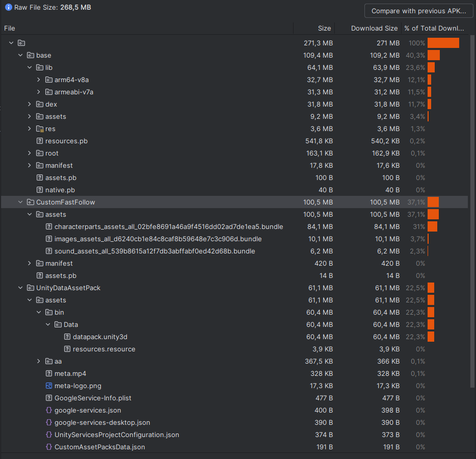Select the characterparts_assets bundle row
Viewport: 476px width, 459px height.
click(x=168, y=226)
